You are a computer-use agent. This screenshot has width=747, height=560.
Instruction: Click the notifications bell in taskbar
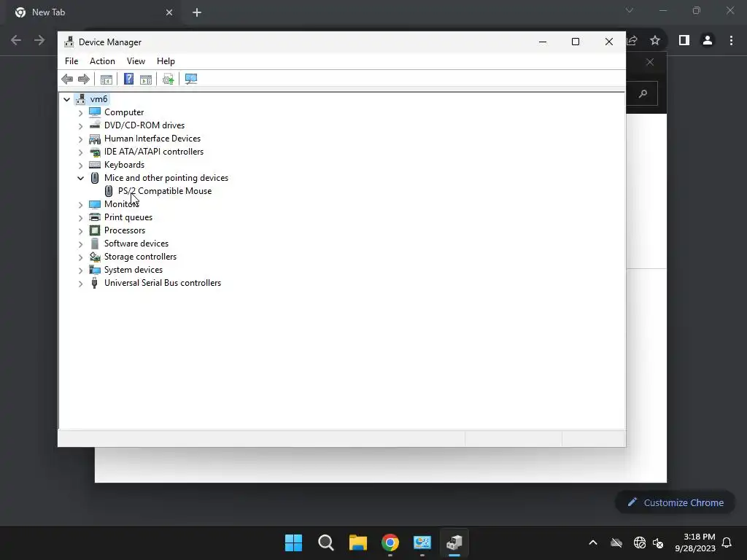point(727,542)
